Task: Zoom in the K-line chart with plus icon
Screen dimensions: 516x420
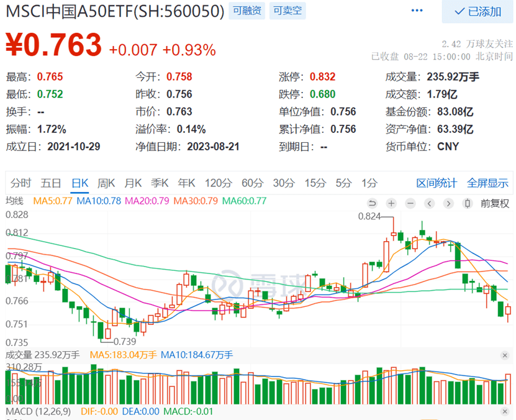Action: 391,203
